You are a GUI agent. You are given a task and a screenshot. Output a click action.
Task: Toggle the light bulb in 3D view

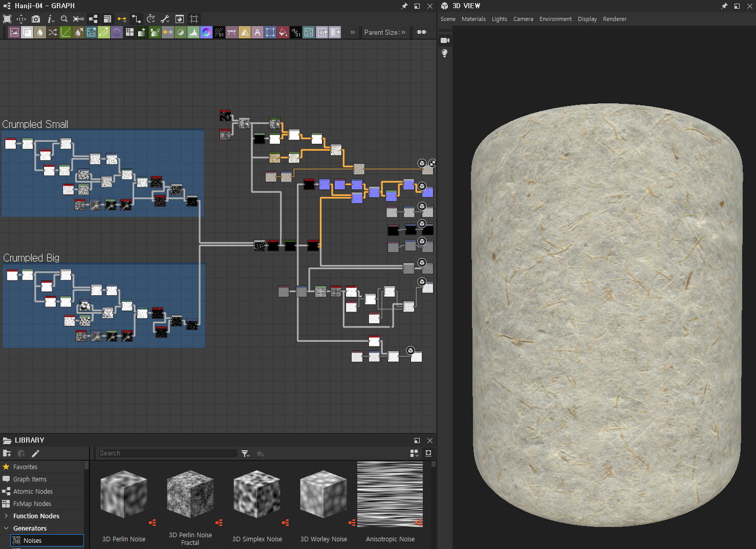click(445, 53)
